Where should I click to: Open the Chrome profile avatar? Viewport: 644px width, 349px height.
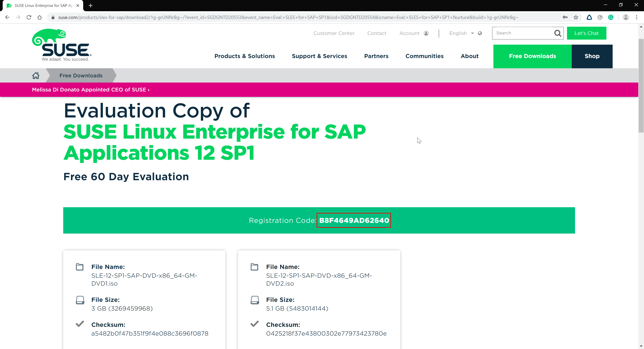(626, 17)
